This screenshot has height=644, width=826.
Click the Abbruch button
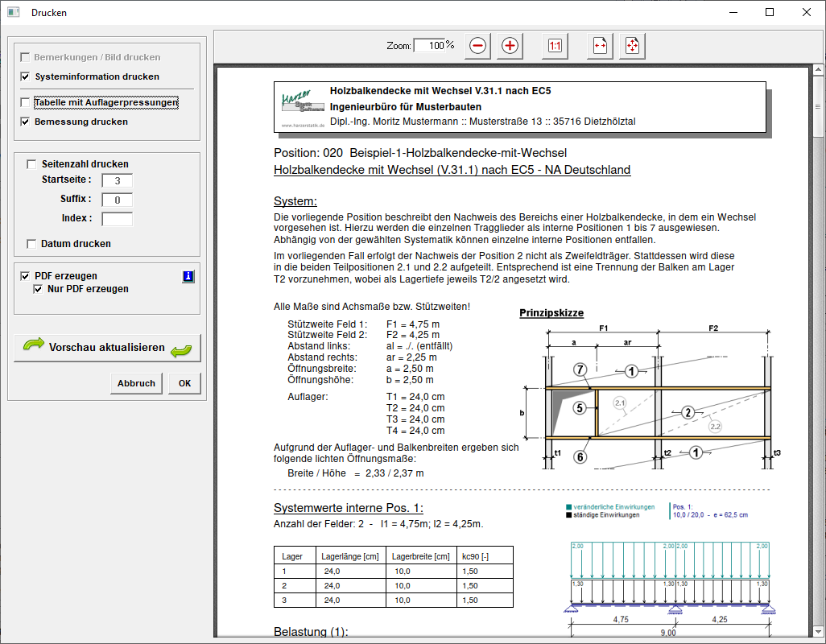click(136, 383)
